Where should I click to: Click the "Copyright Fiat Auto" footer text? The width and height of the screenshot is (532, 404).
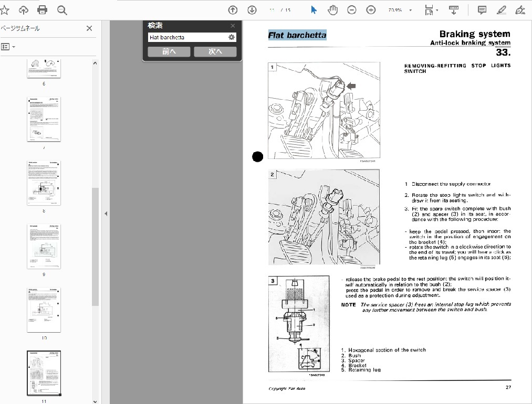[287, 388]
